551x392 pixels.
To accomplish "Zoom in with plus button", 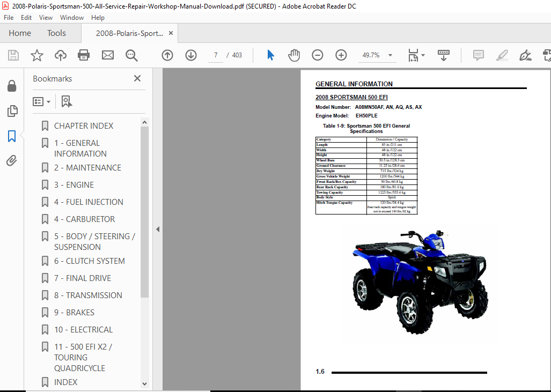I will [341, 55].
